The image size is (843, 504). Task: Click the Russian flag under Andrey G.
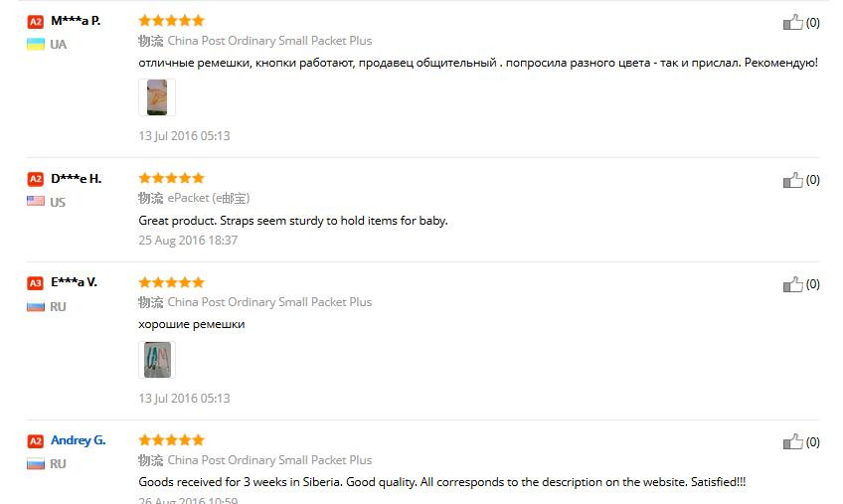36,463
